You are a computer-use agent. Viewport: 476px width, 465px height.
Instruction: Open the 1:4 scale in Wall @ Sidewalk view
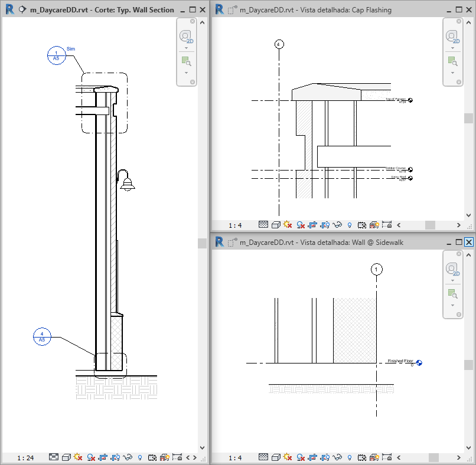(235, 458)
